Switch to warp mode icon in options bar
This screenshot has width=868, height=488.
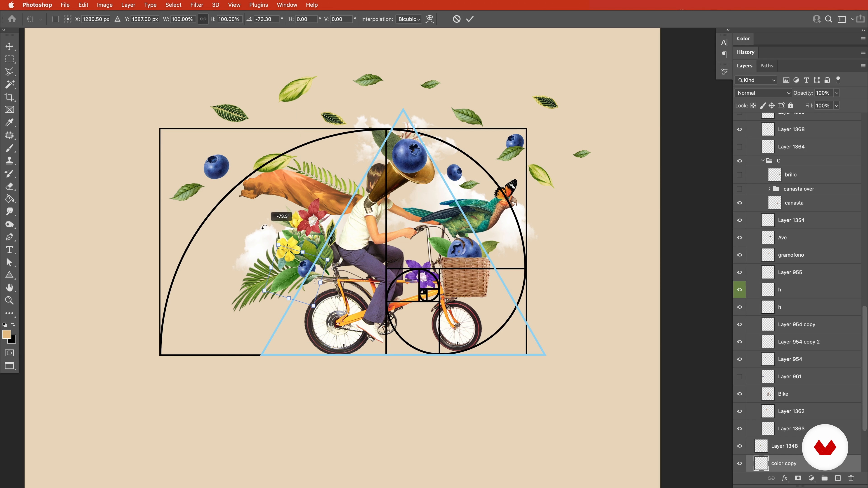(430, 19)
